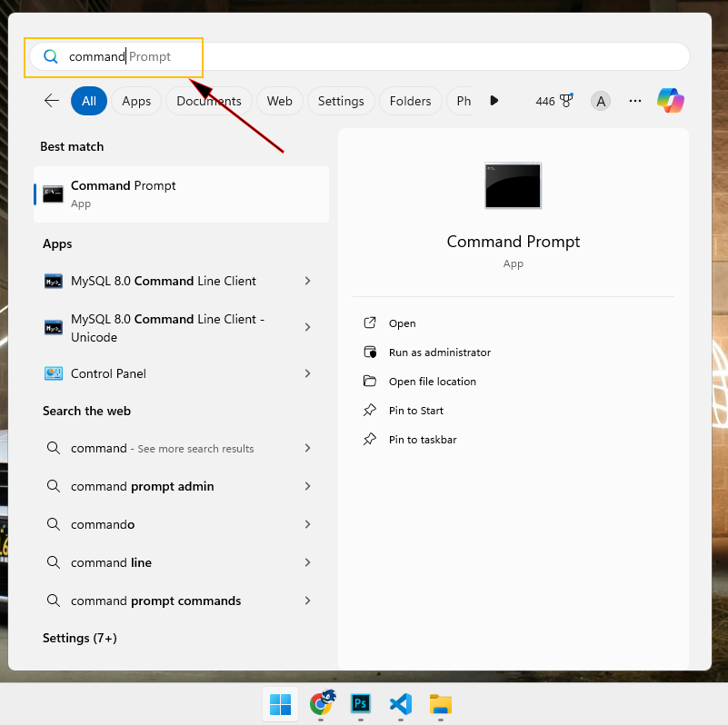The image size is (728, 725).
Task: Select the Documents filter tab
Action: 209,101
